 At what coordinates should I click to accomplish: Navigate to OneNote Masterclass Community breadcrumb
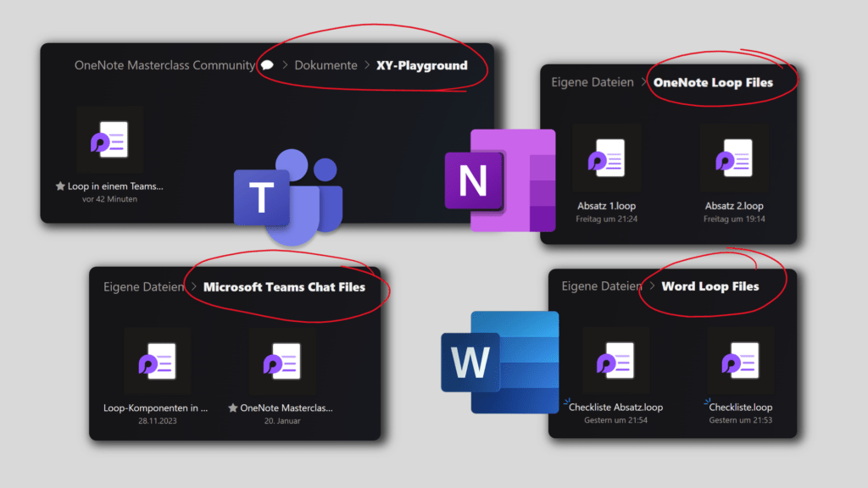click(164, 65)
